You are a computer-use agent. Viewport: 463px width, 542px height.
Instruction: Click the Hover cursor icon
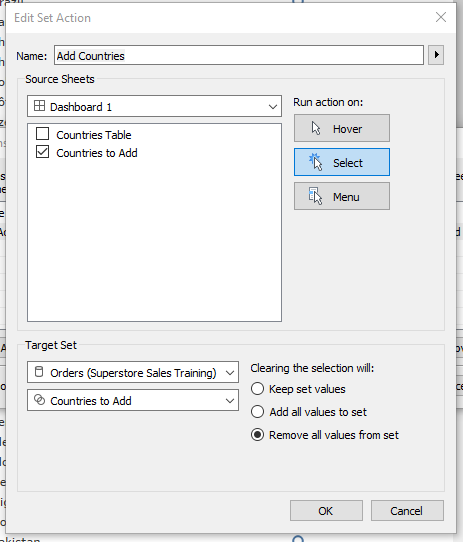[x=316, y=128]
